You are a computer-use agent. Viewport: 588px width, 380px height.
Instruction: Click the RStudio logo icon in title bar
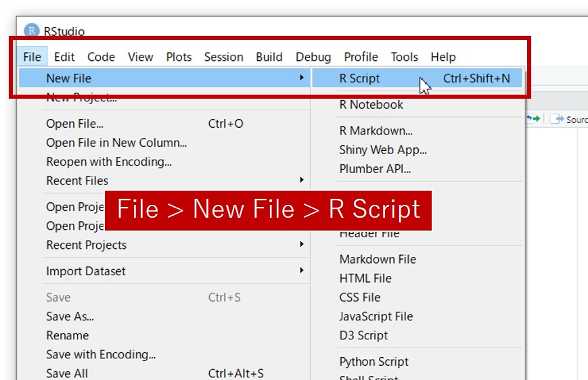pyautogui.click(x=32, y=31)
